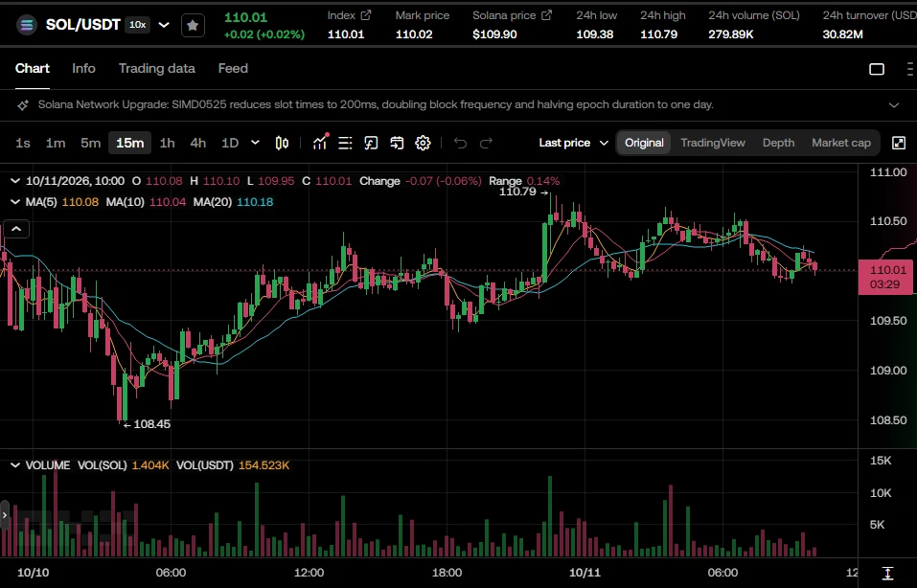Switch to TradingView chart mode
Viewport: 917px width, 588px height.
pyautogui.click(x=713, y=144)
